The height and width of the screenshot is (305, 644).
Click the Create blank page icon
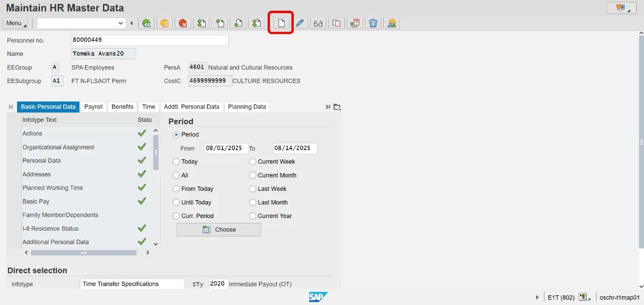tap(281, 23)
